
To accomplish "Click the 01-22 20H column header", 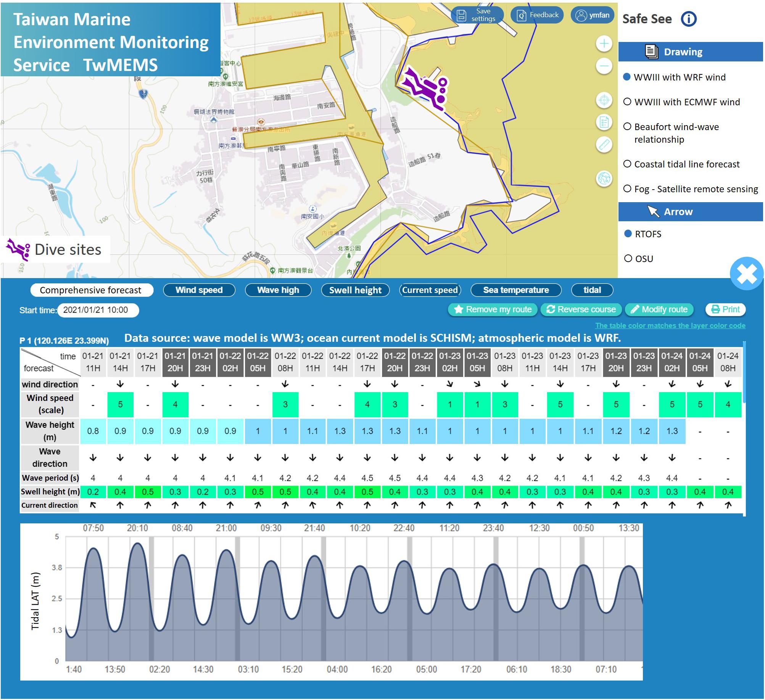I will coord(395,362).
